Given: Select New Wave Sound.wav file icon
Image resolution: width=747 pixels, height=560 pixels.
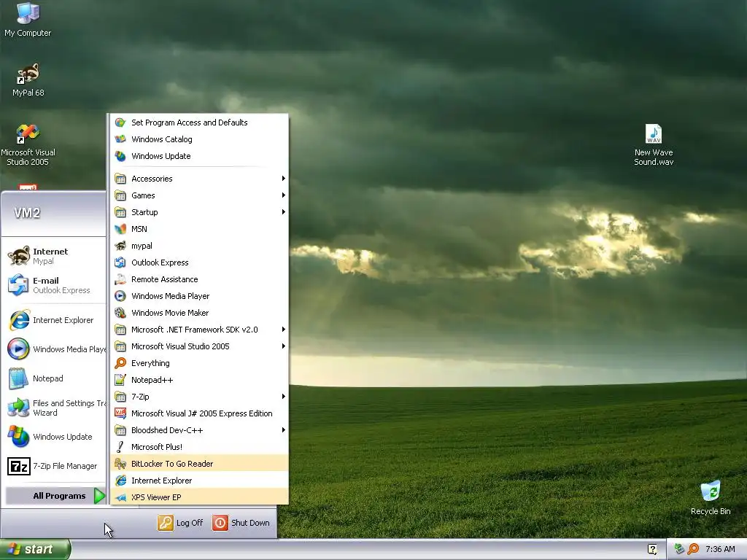Looking at the screenshot, I should click(653, 145).
